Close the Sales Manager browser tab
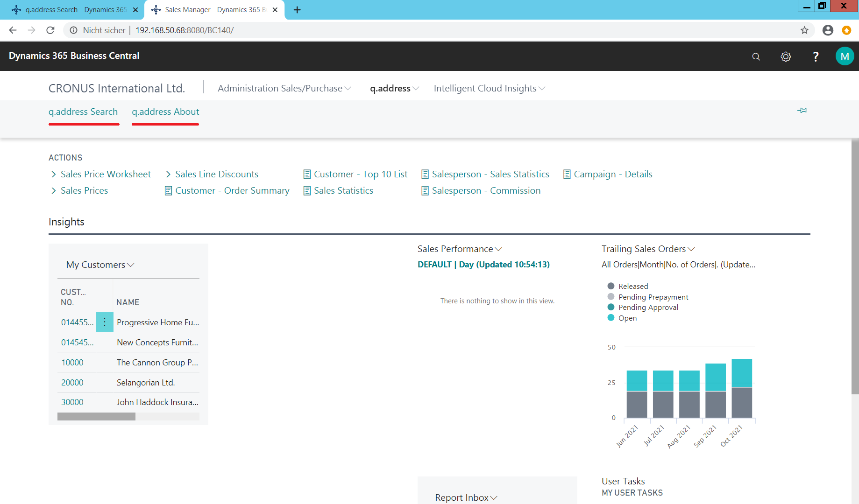 pyautogui.click(x=275, y=10)
